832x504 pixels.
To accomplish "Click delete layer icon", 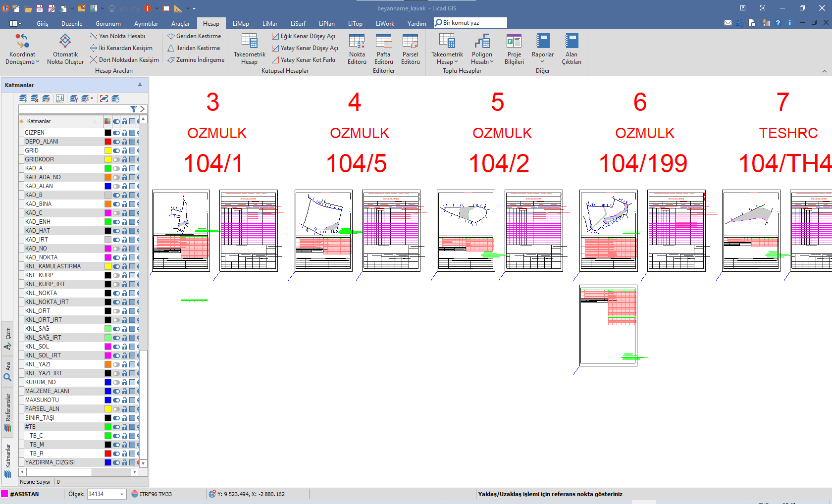I will [x=35, y=99].
